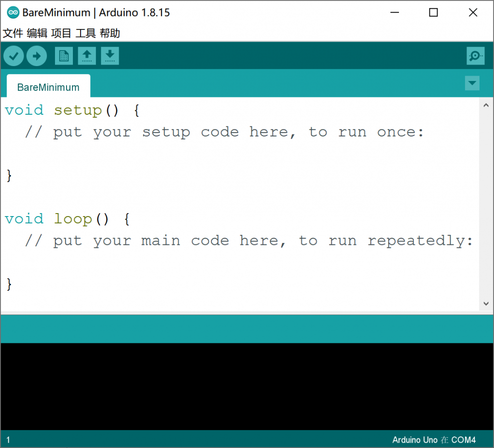
Task: Click the word loop in the code
Action: pyautogui.click(x=73, y=219)
